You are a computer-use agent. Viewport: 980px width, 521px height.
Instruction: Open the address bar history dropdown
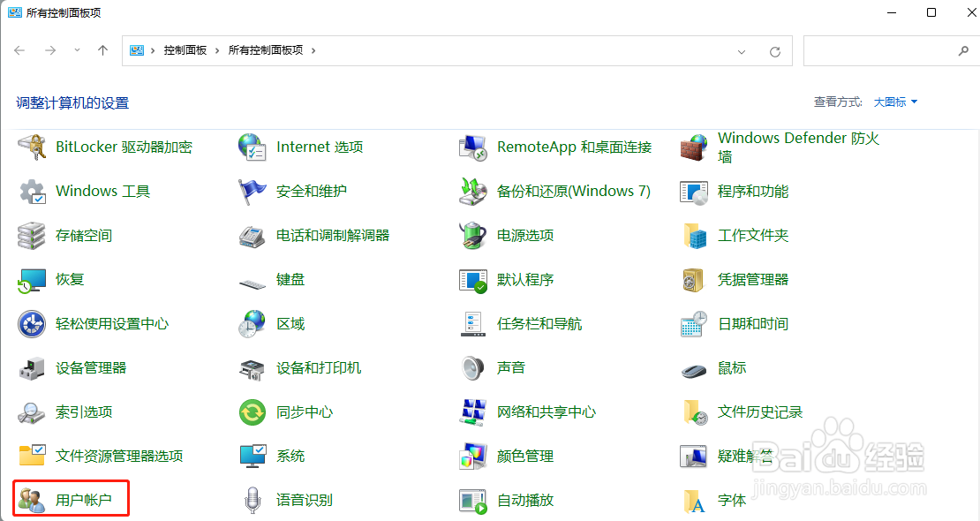742,50
